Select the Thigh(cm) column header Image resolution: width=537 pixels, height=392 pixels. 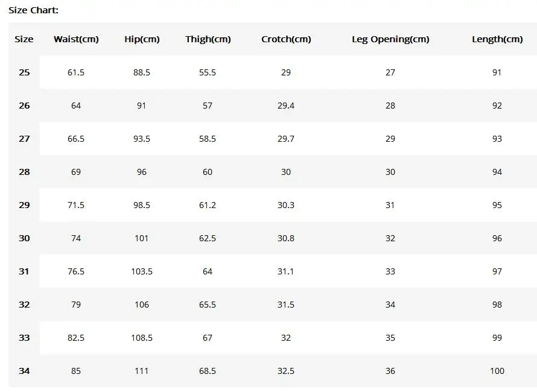point(208,39)
